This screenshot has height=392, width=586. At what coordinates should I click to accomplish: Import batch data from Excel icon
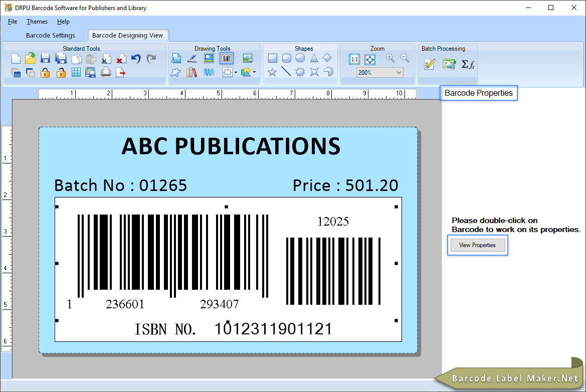coord(449,64)
